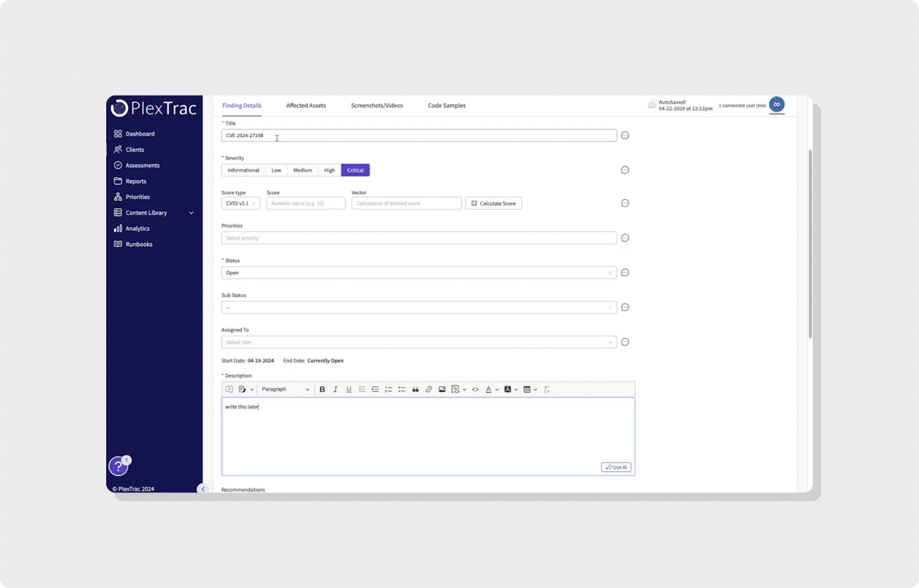
Task: Toggle bold formatting in Description editor
Action: (x=322, y=390)
